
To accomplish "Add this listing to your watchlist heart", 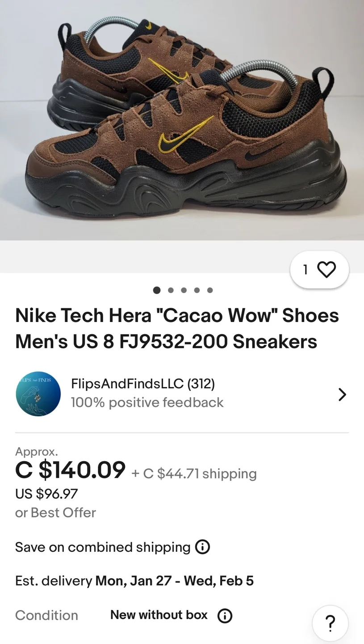I will (x=327, y=269).
